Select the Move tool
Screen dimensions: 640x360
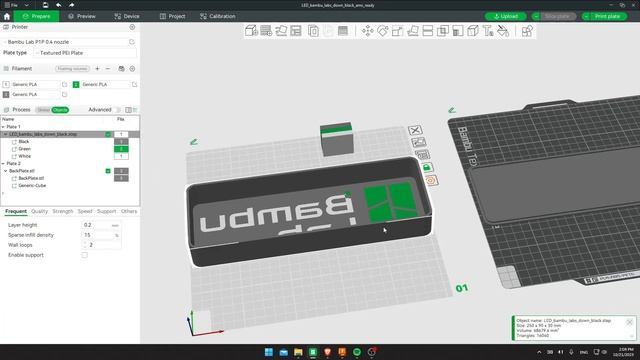coord(367,31)
